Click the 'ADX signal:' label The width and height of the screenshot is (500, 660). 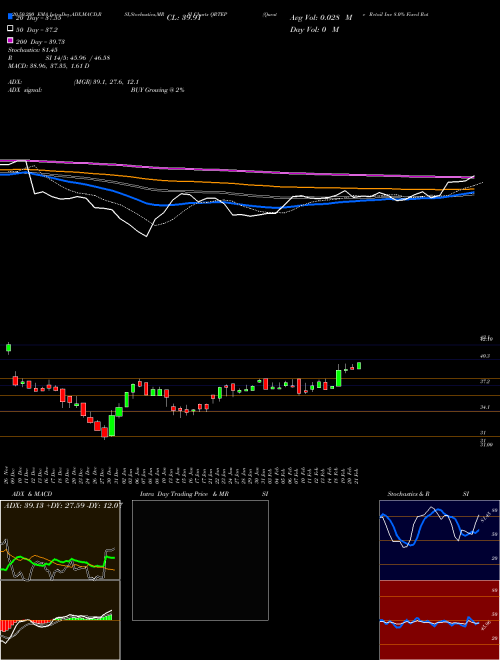[x=25, y=90]
